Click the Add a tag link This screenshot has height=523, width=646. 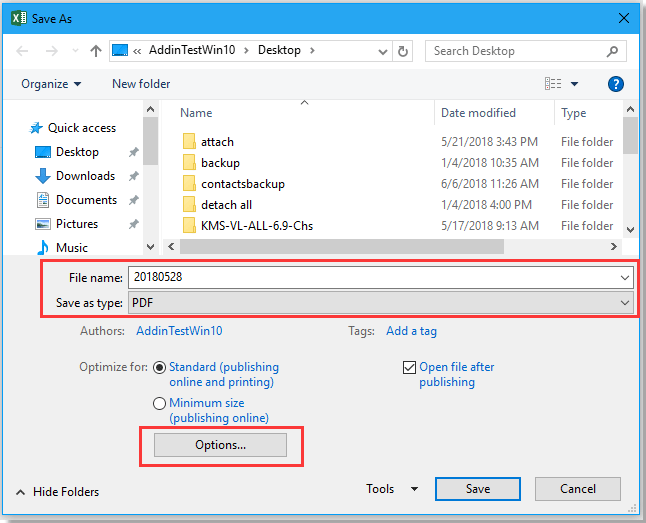[411, 331]
